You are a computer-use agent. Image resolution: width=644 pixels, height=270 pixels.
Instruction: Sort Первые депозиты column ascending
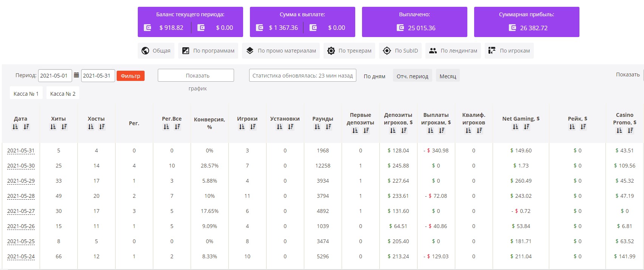coord(355,130)
